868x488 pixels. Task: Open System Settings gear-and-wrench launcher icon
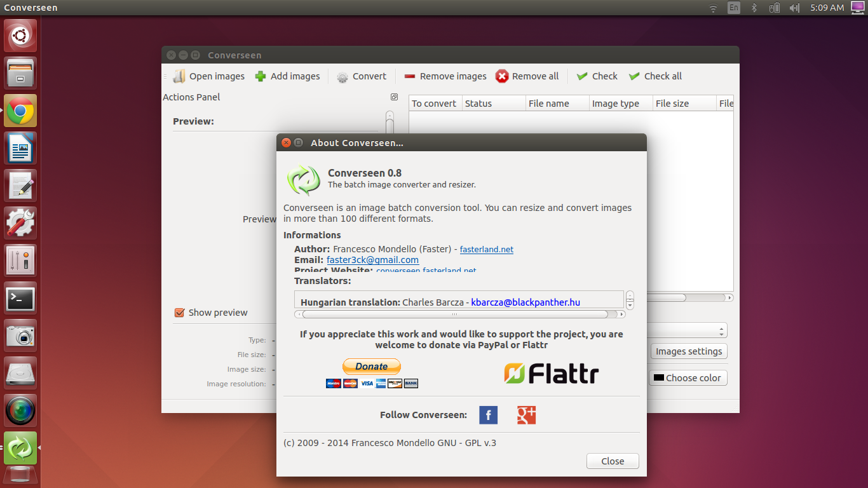(x=20, y=223)
